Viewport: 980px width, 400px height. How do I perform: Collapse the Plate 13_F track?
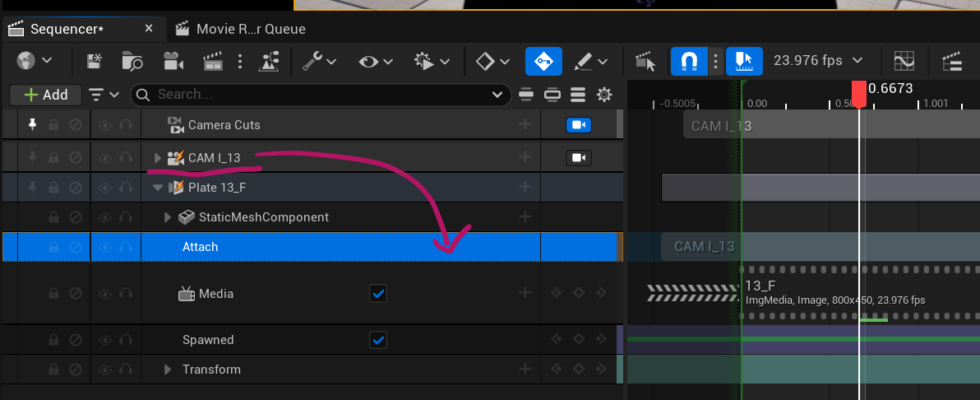click(x=159, y=188)
